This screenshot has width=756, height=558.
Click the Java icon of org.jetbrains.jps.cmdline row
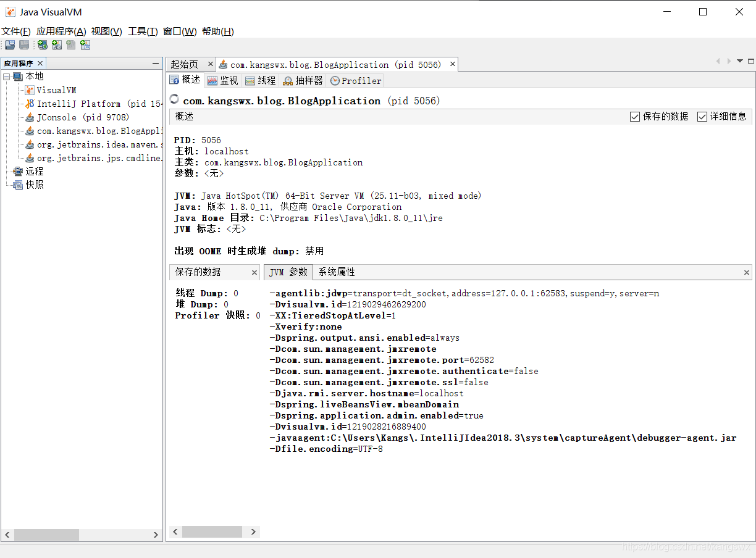[30, 158]
